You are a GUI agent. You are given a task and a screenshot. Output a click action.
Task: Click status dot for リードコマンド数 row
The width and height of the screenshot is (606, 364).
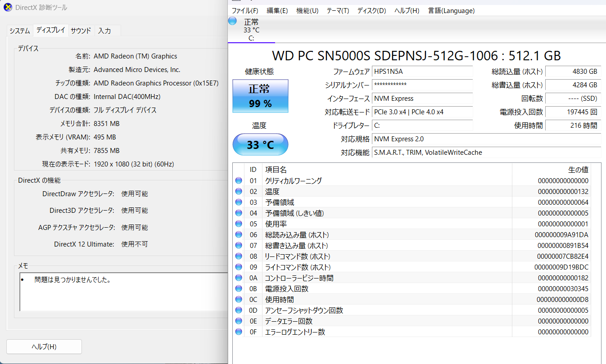coord(239,256)
